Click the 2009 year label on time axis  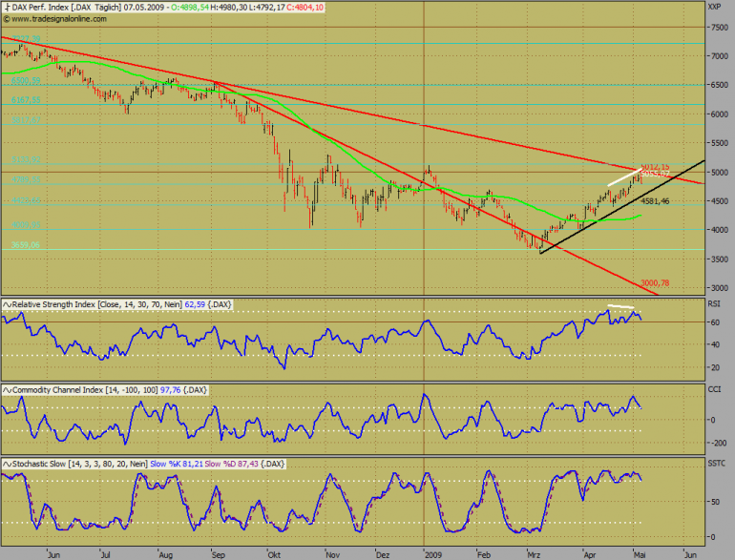[x=433, y=555]
